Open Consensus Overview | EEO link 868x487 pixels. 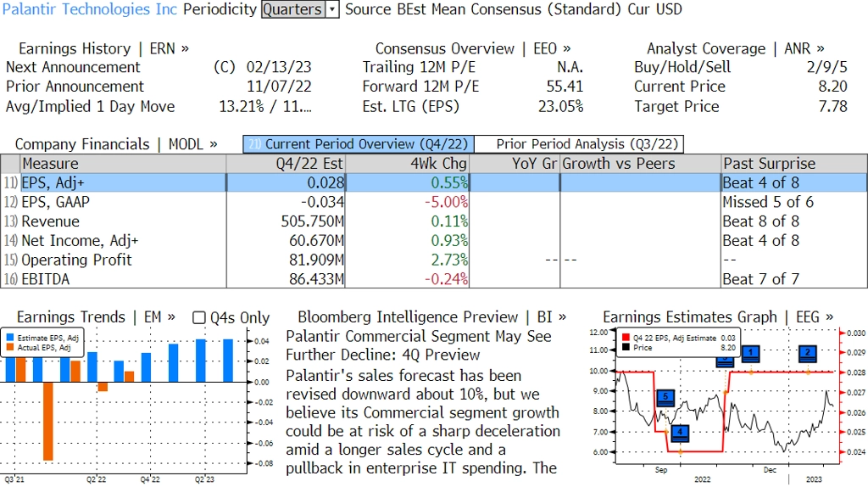[473, 48]
